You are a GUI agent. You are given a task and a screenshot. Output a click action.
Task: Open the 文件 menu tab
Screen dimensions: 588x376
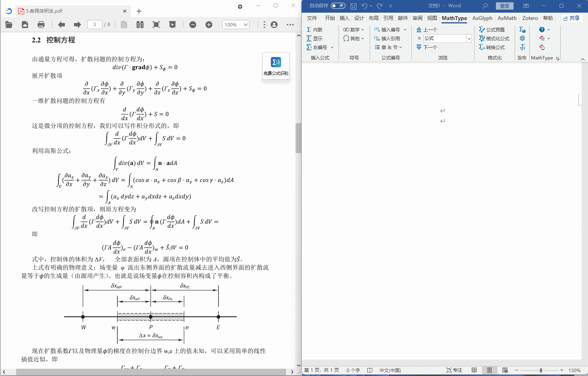pyautogui.click(x=312, y=18)
